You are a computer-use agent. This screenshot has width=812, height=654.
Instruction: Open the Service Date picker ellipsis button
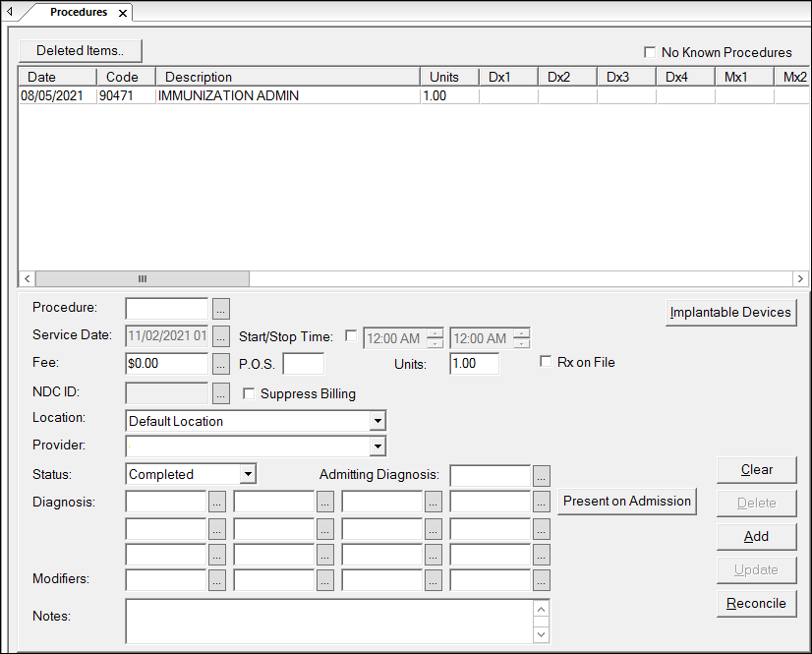click(220, 336)
